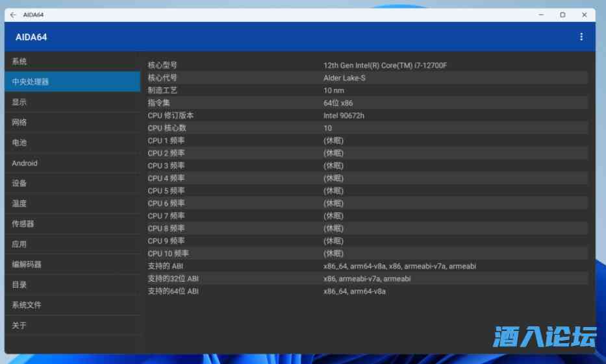Select 目录 in the sidebar
Screen dimensions: 606x364
click(x=72, y=284)
